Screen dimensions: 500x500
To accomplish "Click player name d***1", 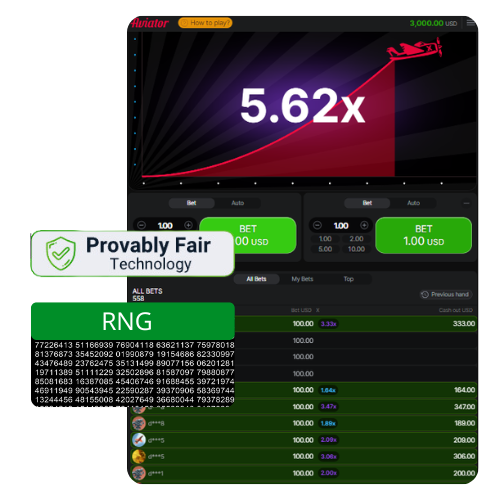I will click(x=156, y=473).
